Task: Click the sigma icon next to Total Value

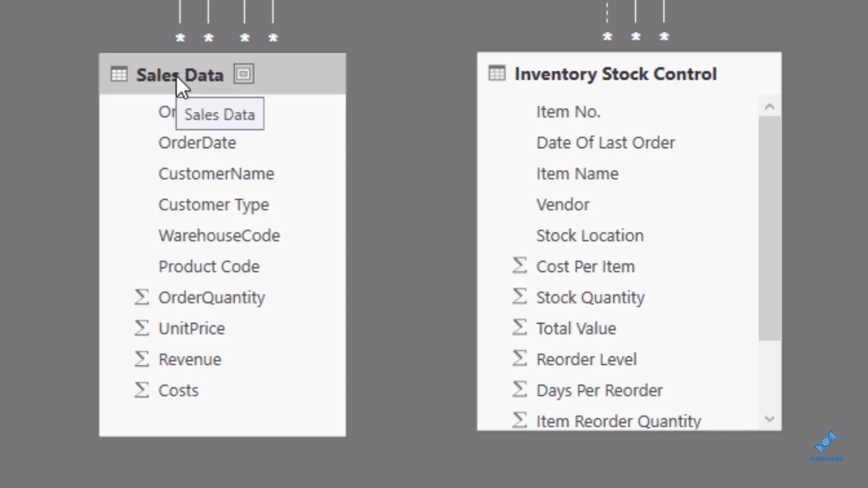Action: pos(519,328)
